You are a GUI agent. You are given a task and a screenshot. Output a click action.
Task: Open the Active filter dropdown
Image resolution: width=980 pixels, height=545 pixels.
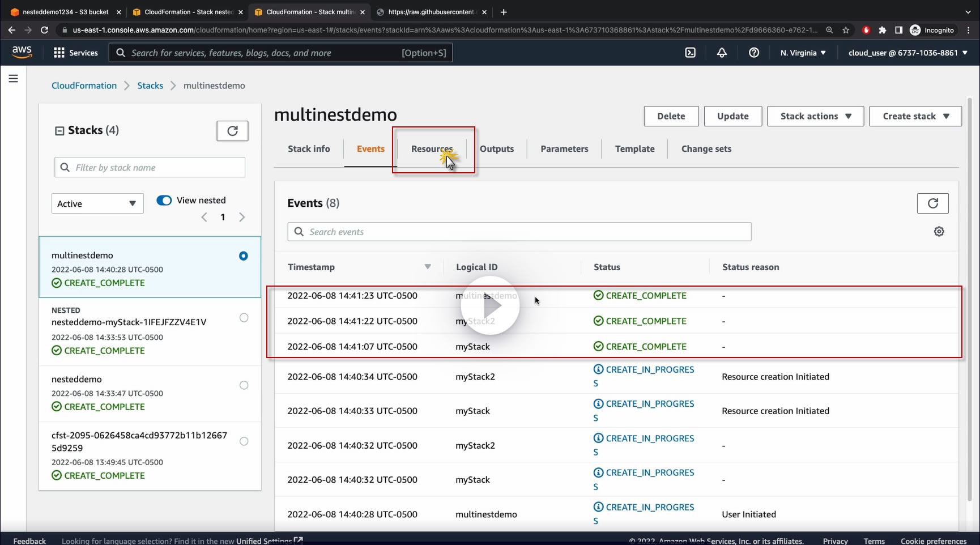tap(97, 204)
